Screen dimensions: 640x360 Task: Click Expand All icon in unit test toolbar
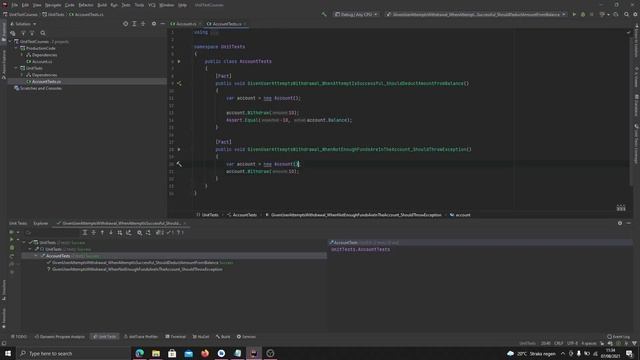point(85,233)
